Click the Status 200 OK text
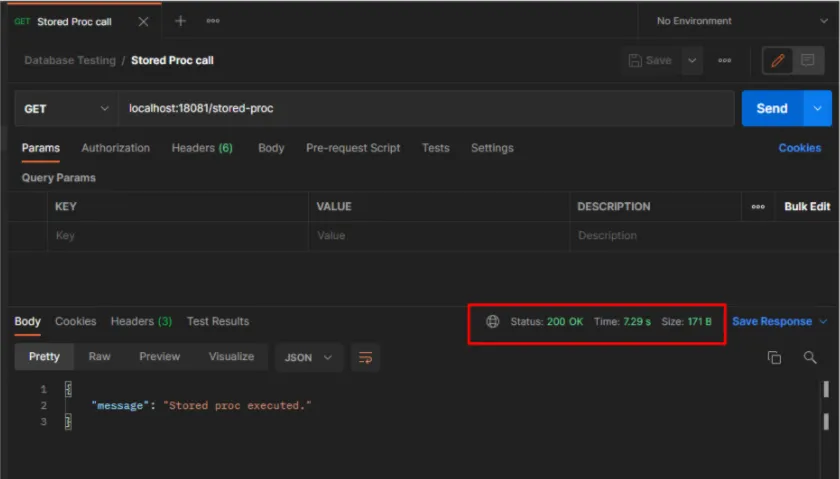The width and height of the screenshot is (840, 479). coord(546,321)
